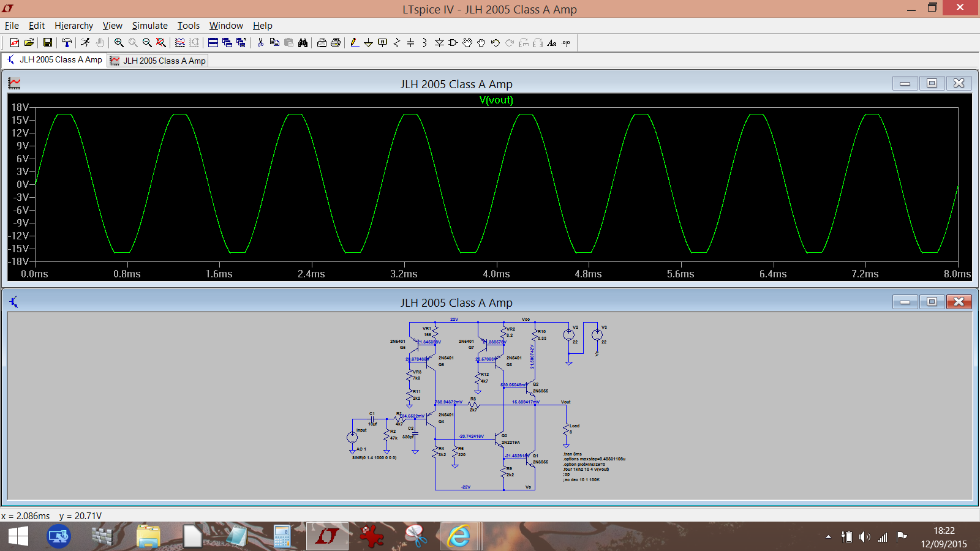Open the Hierarchy menu

[x=73, y=26]
